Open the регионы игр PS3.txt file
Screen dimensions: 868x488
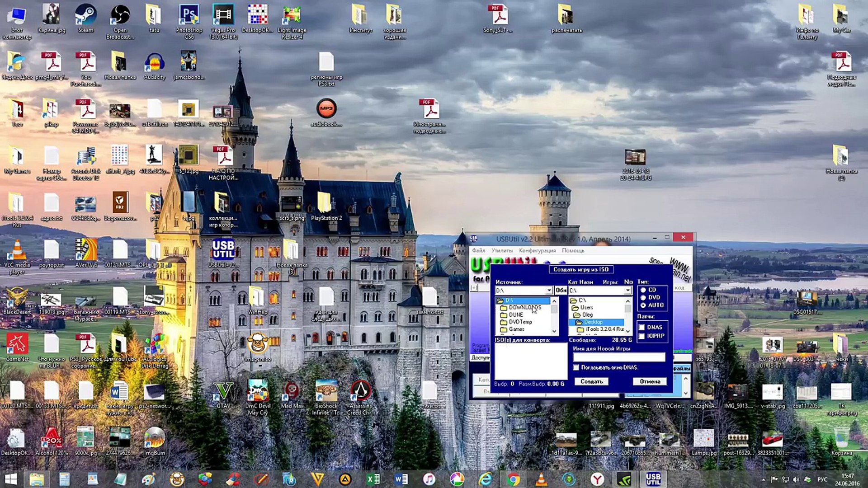326,69
